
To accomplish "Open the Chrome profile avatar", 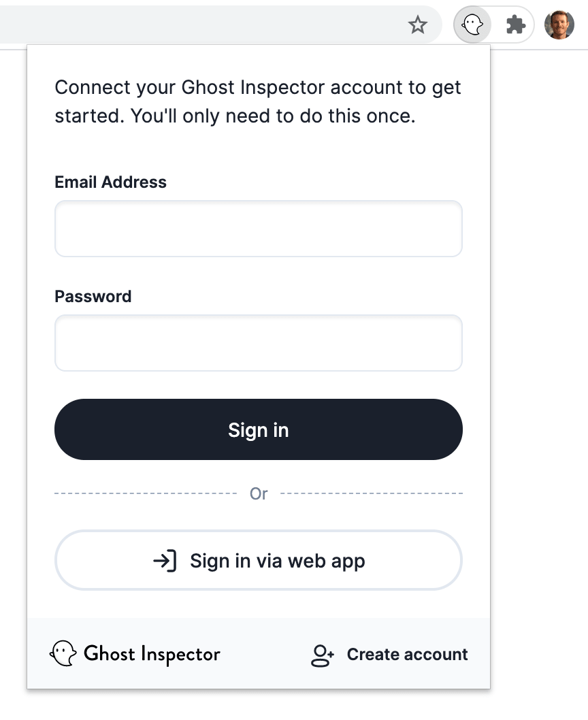I will 559,24.
